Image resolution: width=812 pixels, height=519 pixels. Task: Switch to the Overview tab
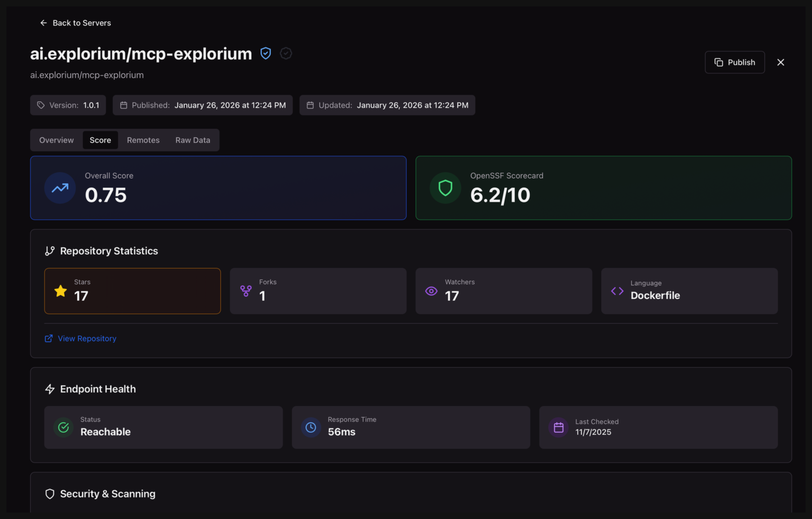(56, 140)
